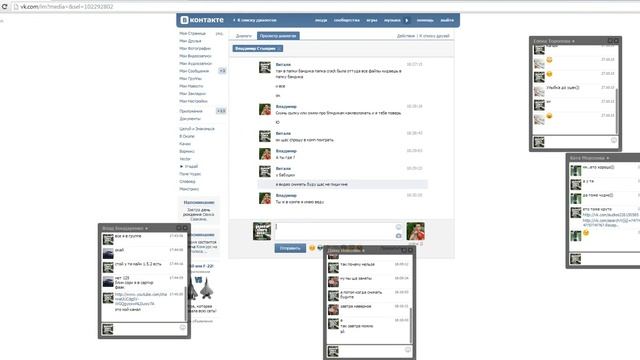
Task: Go back via 'К списку диалогов' header link
Action: (255, 20)
